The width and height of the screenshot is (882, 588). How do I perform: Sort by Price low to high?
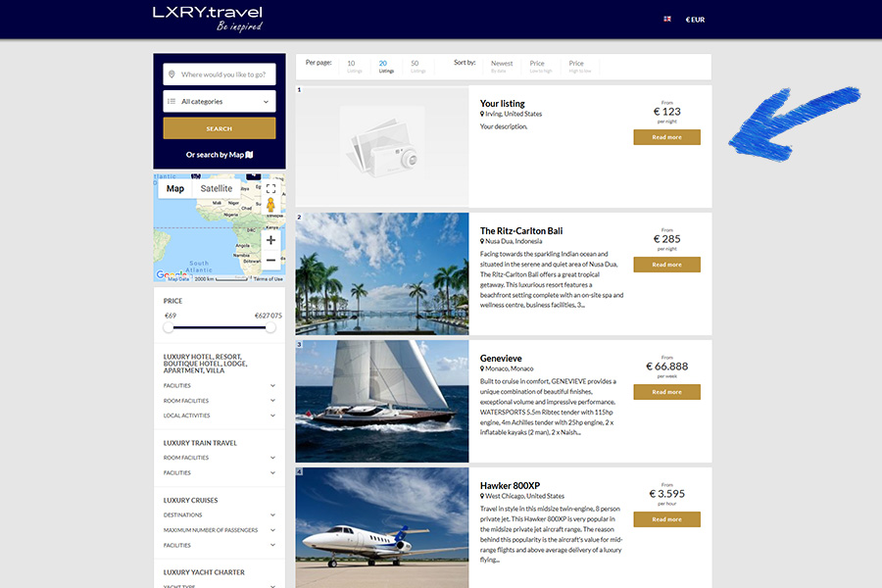[x=541, y=67]
